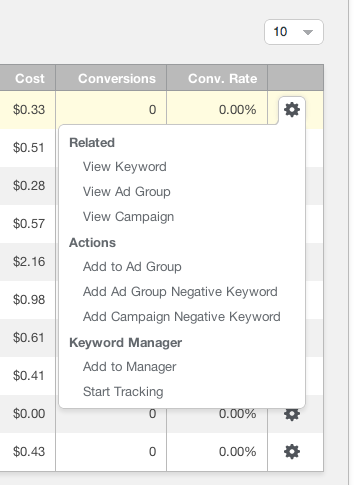Choose View Ad Group menu entry

pyautogui.click(x=127, y=192)
